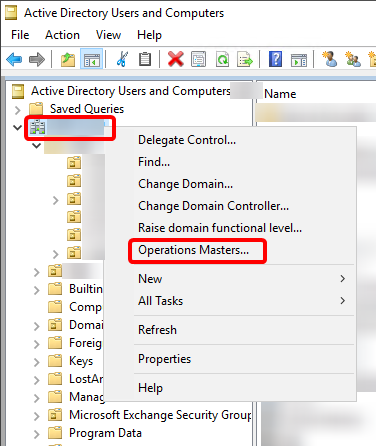376x446 pixels.
Task: Expand the Saved Queries node
Action: tap(18, 110)
